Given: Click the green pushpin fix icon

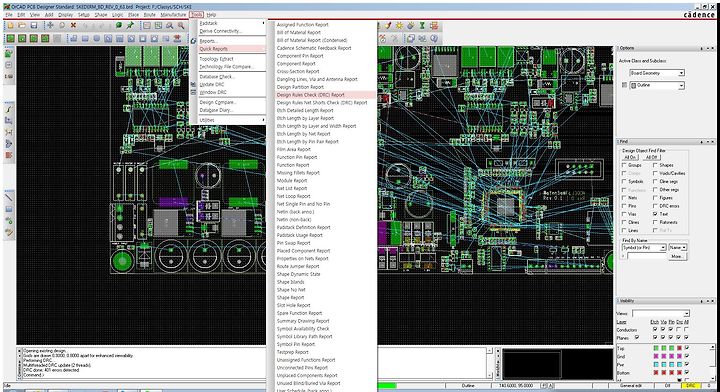Looking at the screenshot, I should tap(130, 25).
